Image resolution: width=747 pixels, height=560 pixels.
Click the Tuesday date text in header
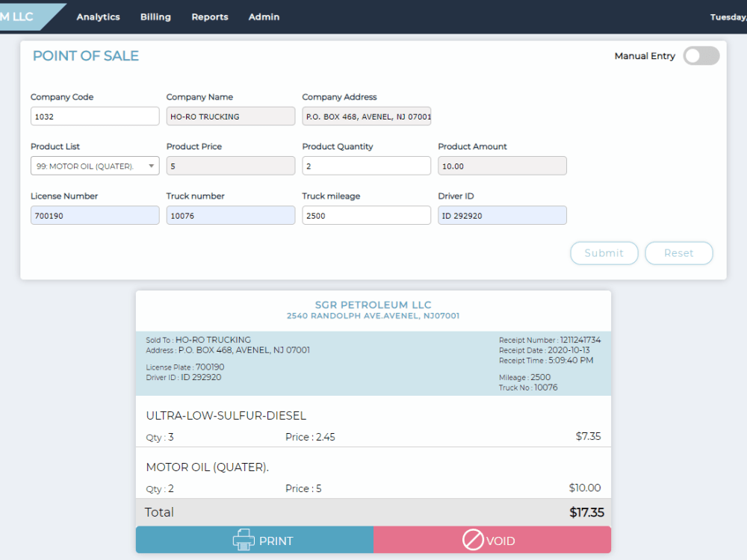(x=728, y=17)
